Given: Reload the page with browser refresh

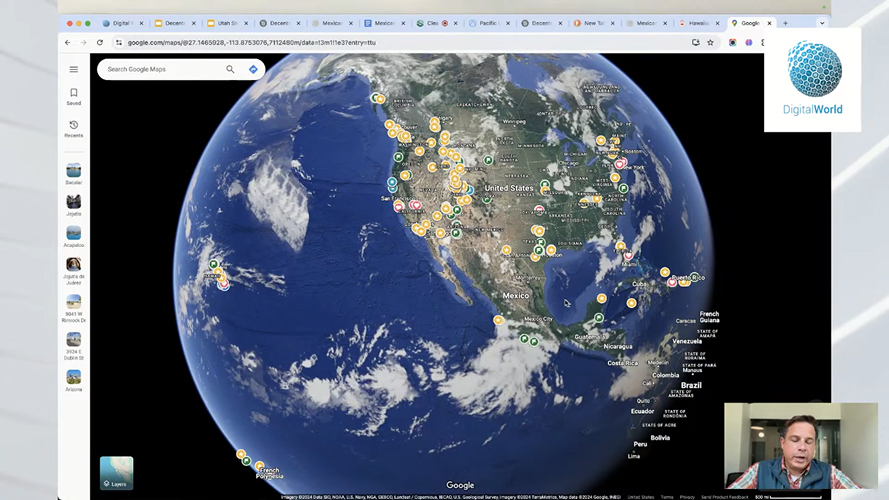Looking at the screenshot, I should tap(100, 42).
